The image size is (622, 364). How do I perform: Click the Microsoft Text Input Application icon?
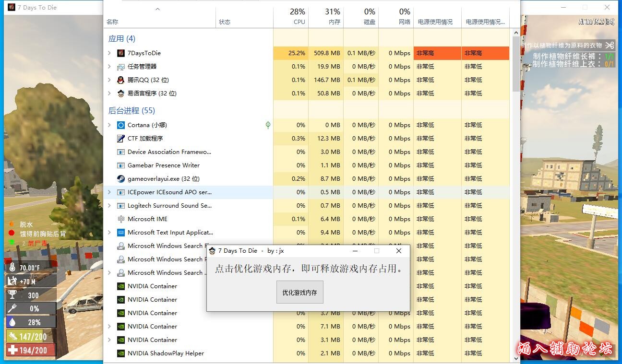(121, 233)
